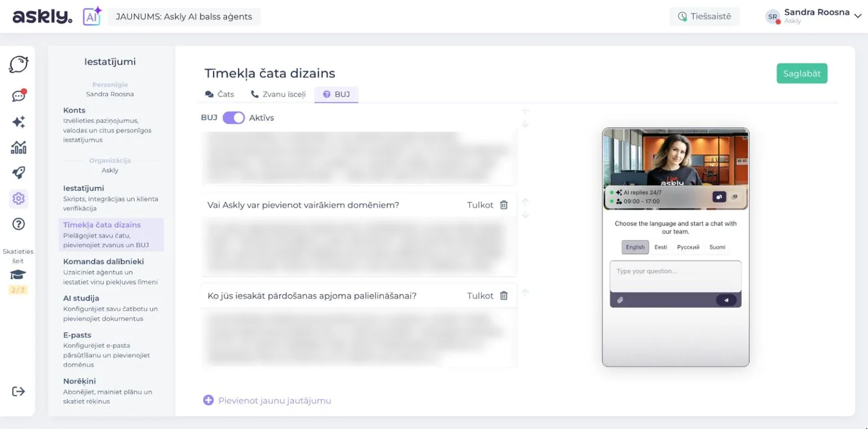The height and width of the screenshot is (429, 868).
Task: Click the Saglabāt button
Action: pyautogui.click(x=802, y=73)
